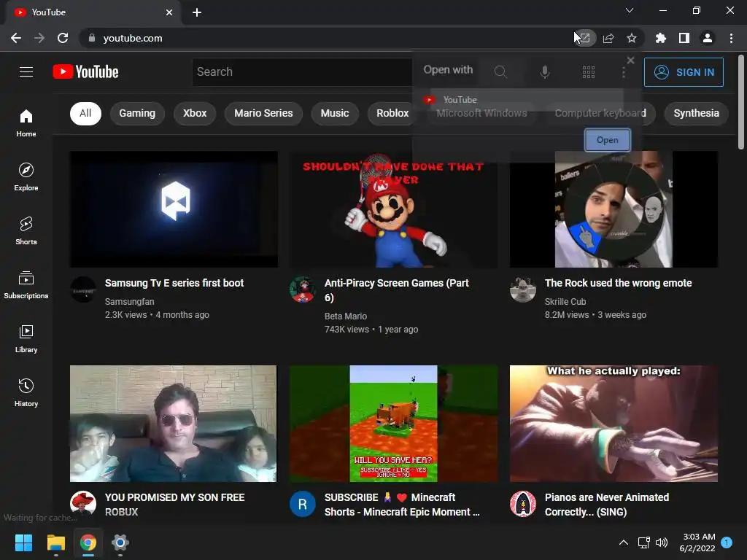Select the Mario Series filter chip

tap(263, 113)
